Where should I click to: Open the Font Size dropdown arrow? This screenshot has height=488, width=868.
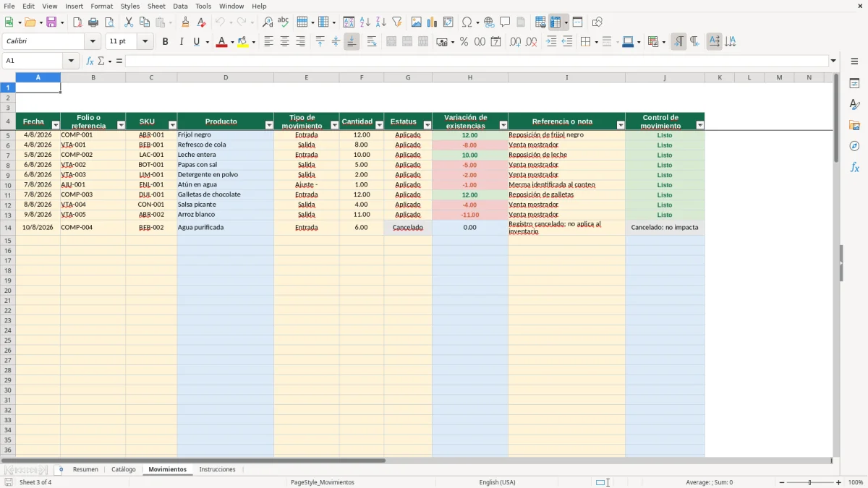pos(145,42)
